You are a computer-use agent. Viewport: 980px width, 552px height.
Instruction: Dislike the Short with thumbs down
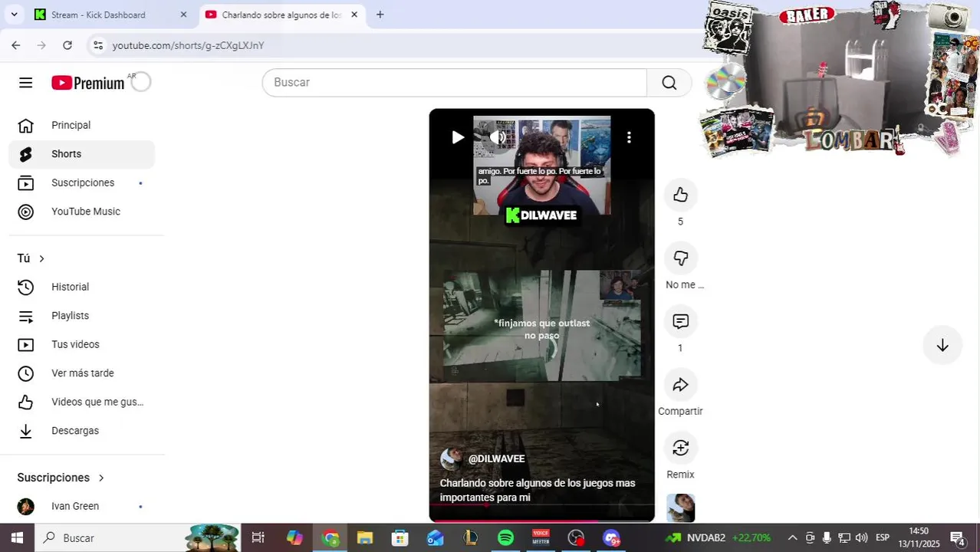click(x=680, y=258)
